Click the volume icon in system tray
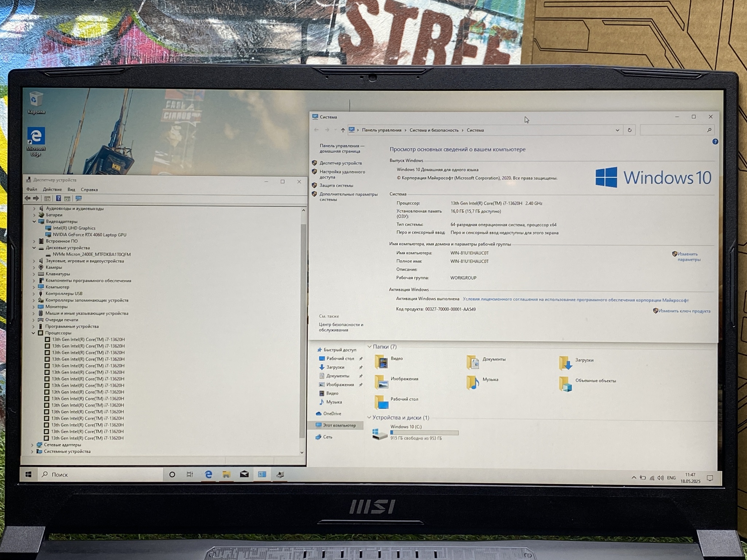Image resolution: width=747 pixels, height=560 pixels. pyautogui.click(x=661, y=478)
